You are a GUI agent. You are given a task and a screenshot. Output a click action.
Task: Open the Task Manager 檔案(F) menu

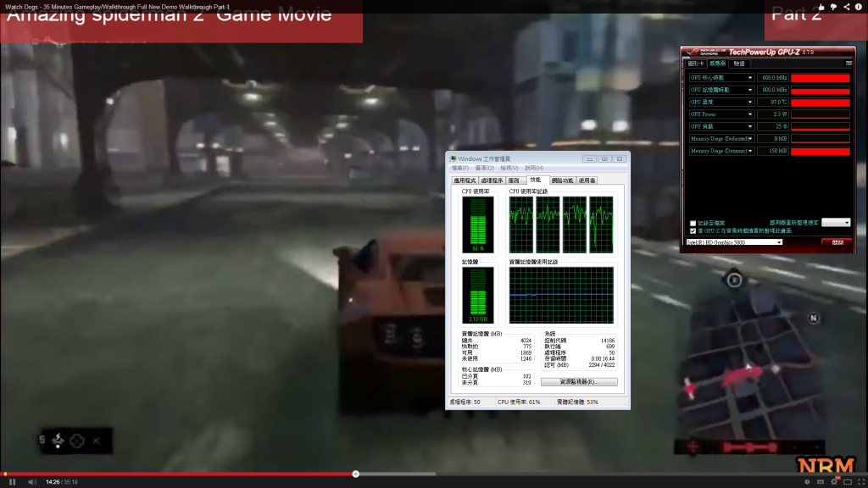pyautogui.click(x=460, y=169)
